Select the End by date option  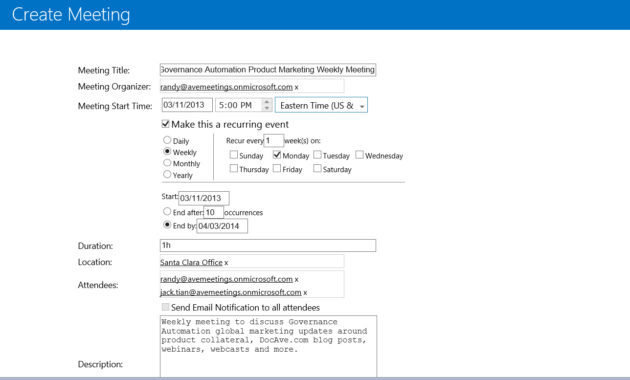click(x=167, y=225)
